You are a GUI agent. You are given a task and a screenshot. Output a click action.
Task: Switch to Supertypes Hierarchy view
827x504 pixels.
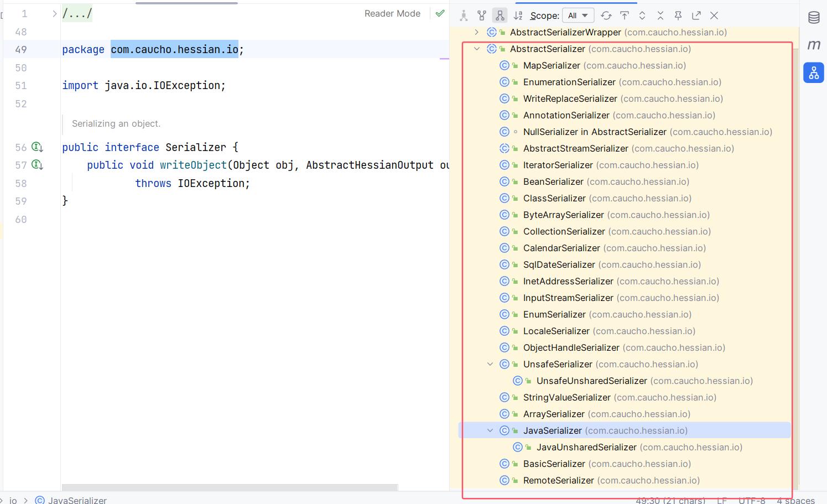(x=482, y=15)
